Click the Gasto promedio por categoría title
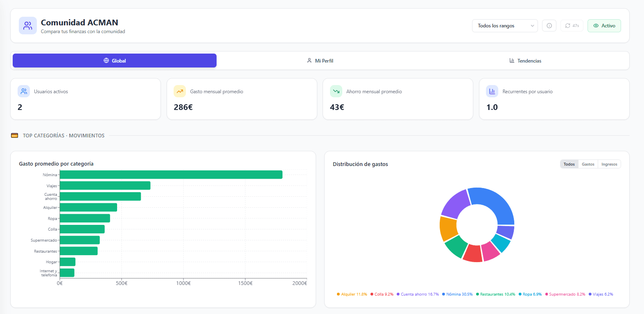Screen dimensions: 644x314 tap(56, 164)
